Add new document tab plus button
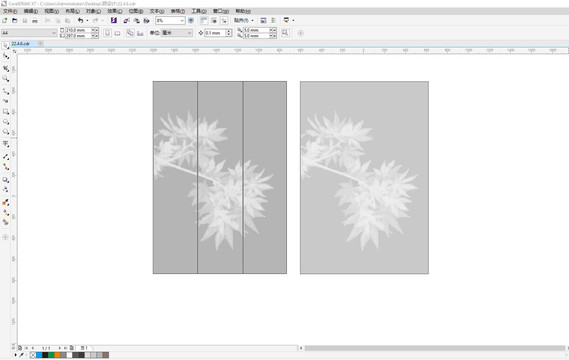 [40, 44]
